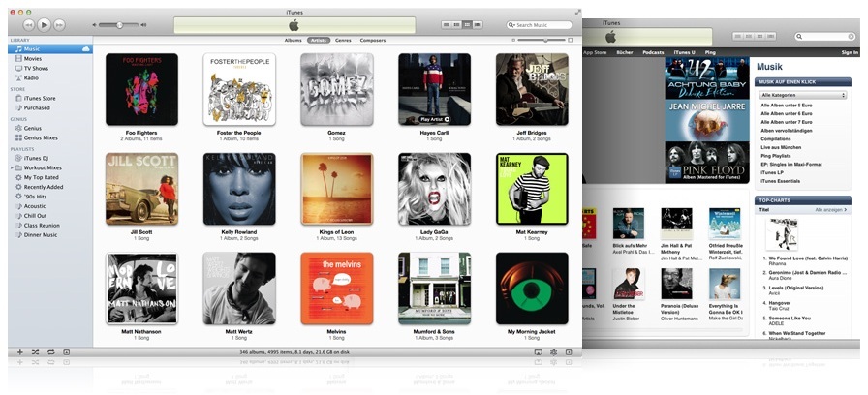Image resolution: width=868 pixels, height=395 pixels.
Task: Clear the Store search field X button
Action: [852, 37]
